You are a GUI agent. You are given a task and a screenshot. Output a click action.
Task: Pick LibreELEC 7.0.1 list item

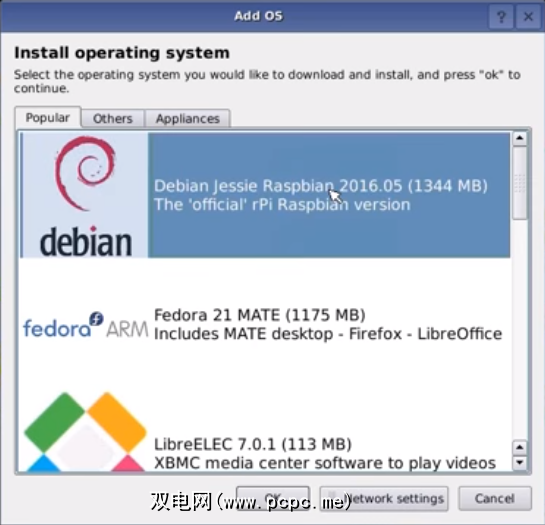[x=265, y=431]
